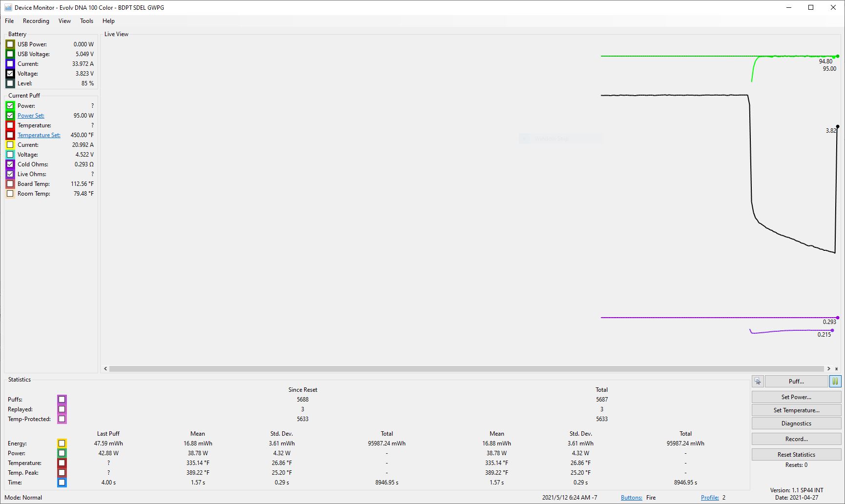Click the Profile link in status bar
The height and width of the screenshot is (504, 845).
[x=710, y=498]
